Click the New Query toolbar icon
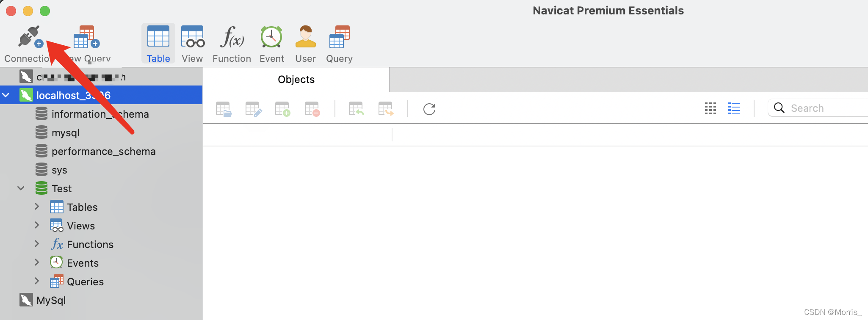Viewport: 868px width, 320px height. point(86,37)
